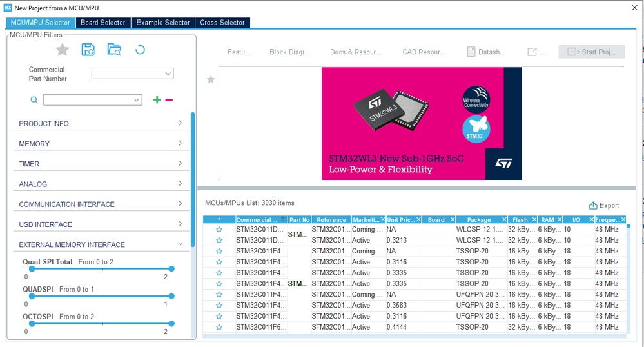
Task: Expand the ANALOG filter section
Action: 101,184
